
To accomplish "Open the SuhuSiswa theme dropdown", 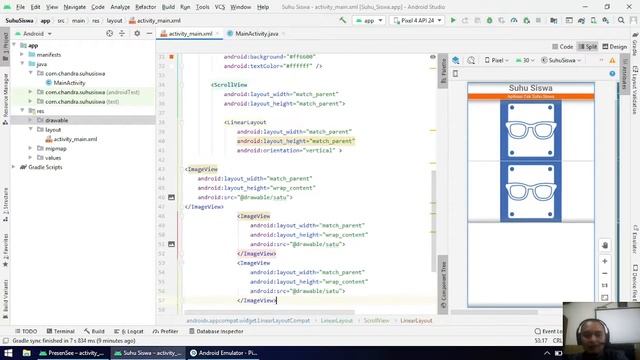I will pos(561,60).
